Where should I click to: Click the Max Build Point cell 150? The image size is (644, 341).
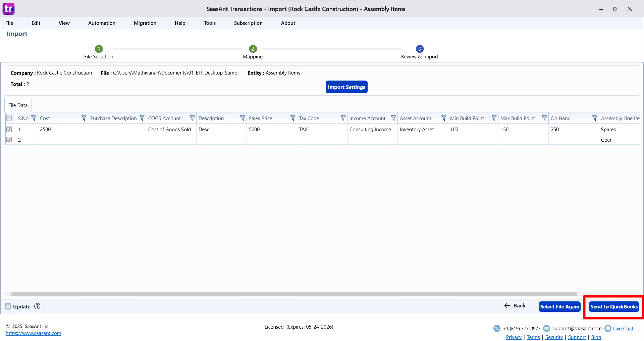coord(523,129)
